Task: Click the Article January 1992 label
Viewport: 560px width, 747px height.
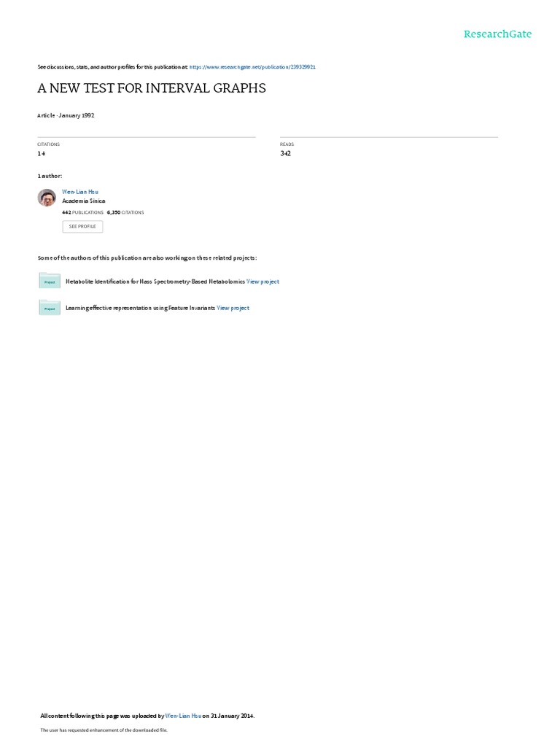Action: [x=66, y=115]
